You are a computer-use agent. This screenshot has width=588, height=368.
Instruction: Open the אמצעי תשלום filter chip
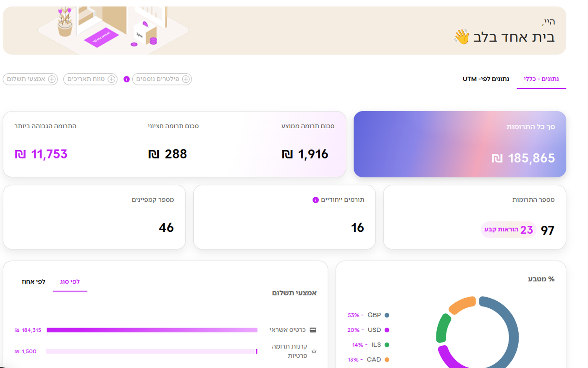point(30,79)
